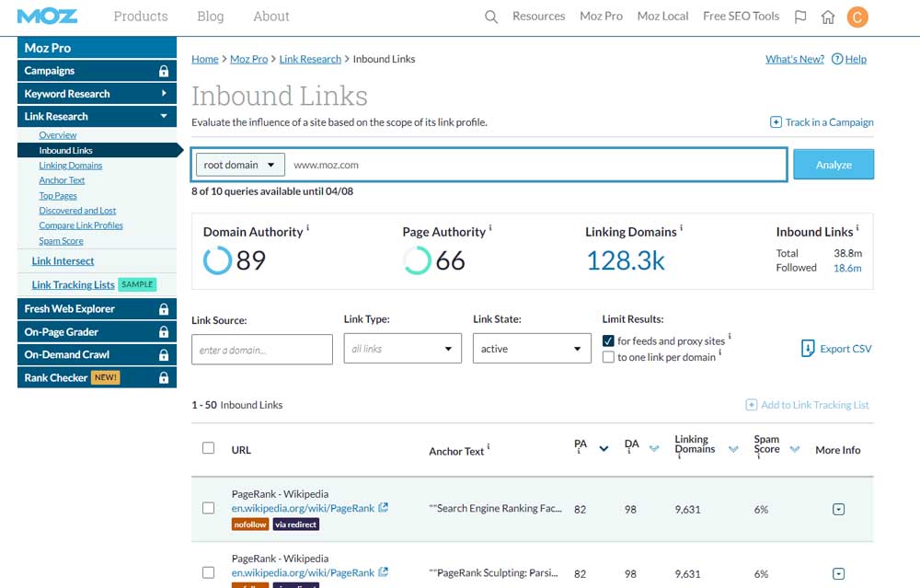Sort by DA column chevron

(654, 449)
